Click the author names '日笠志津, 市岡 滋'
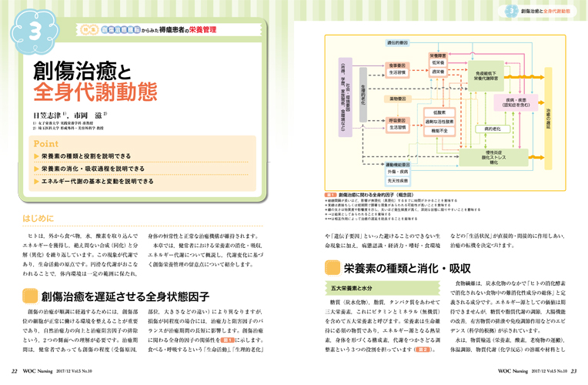The width and height of the screenshot is (588, 385). coord(70,115)
